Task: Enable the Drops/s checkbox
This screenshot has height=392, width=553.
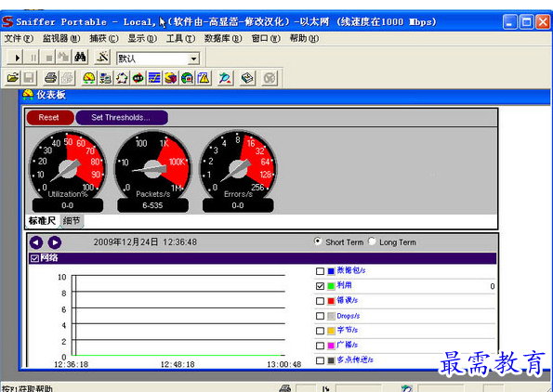Action: 320,316
